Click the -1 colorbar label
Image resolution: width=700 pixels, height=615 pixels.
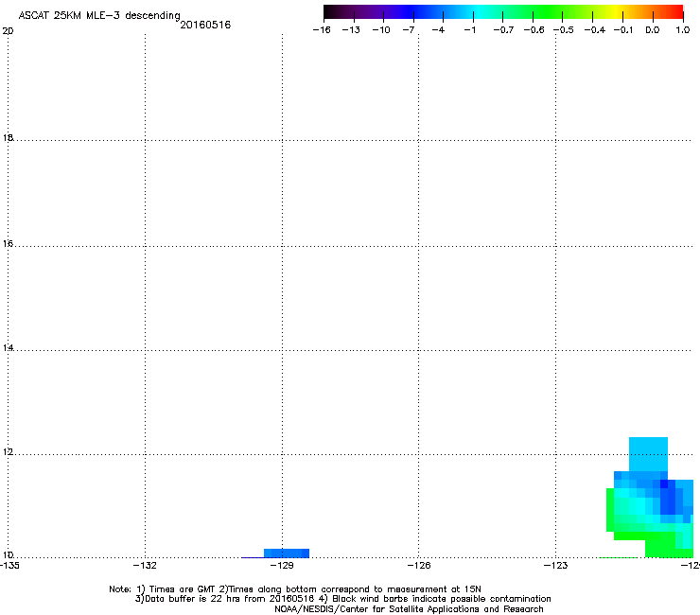tap(469, 30)
